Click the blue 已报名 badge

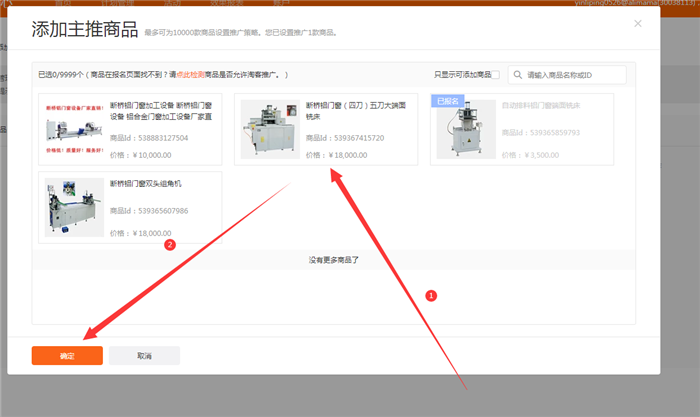(445, 101)
